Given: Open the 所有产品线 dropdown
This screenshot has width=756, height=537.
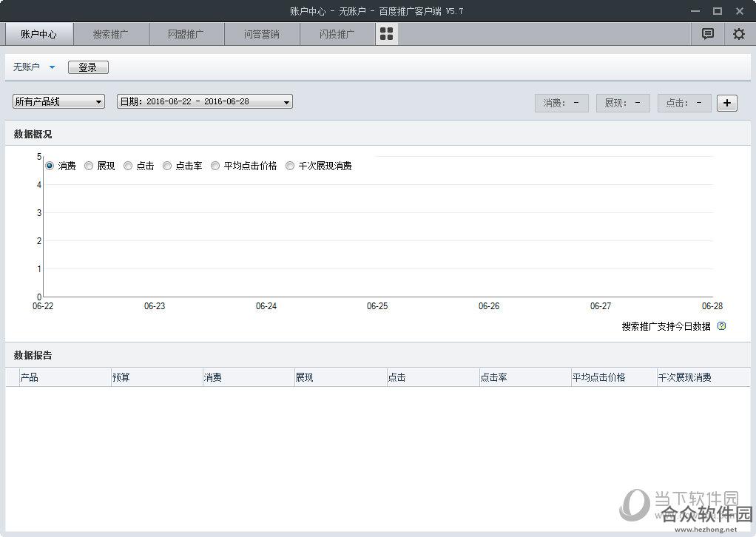Looking at the screenshot, I should 59,101.
